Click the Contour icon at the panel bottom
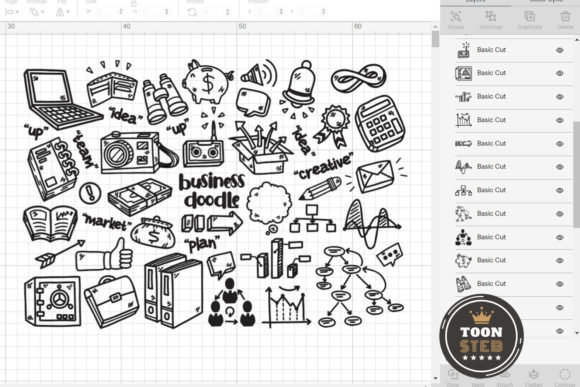 coord(564,374)
